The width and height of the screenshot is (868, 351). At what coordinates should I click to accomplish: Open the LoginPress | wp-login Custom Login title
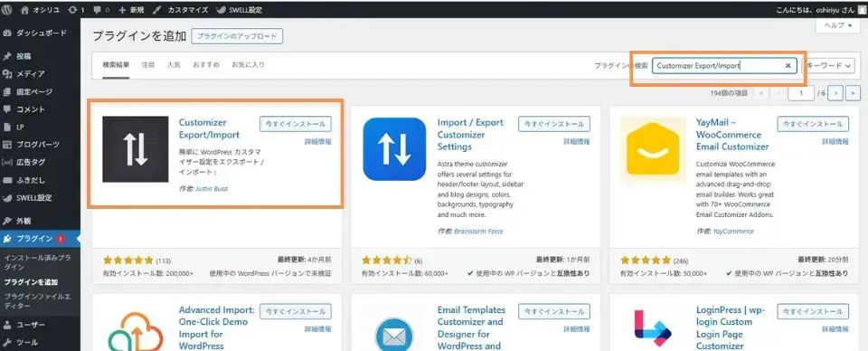731,327
